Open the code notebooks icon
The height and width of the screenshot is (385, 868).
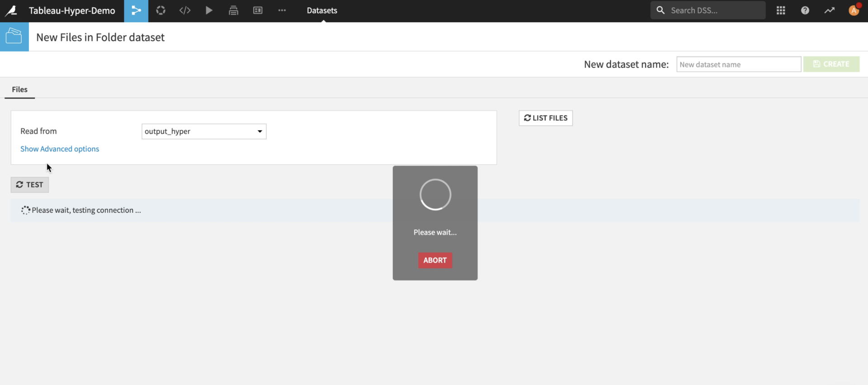185,10
